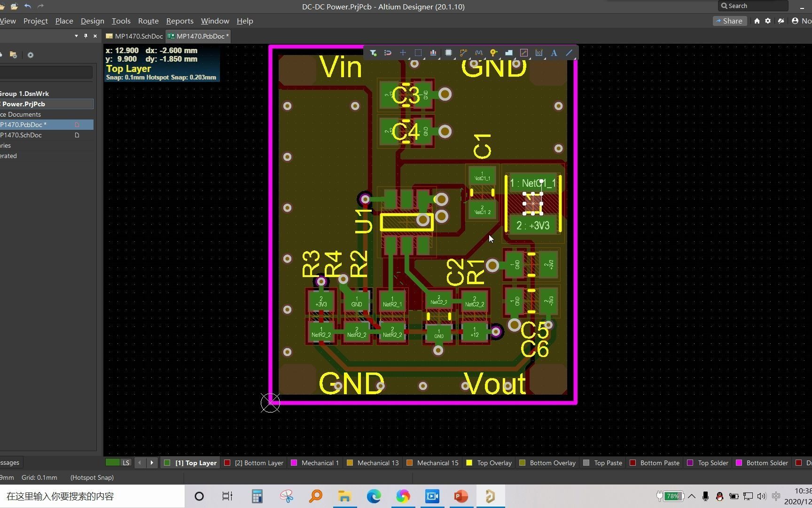
Task: Select the solid region placement tool
Action: point(508,53)
